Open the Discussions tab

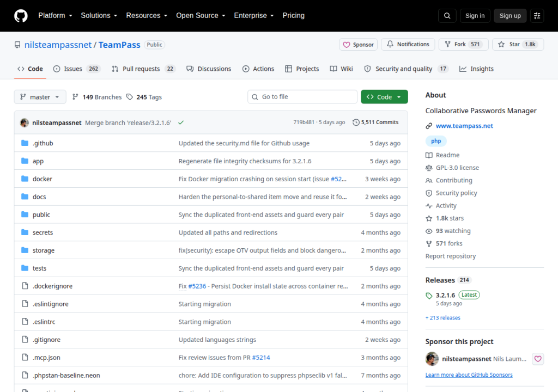(209, 69)
